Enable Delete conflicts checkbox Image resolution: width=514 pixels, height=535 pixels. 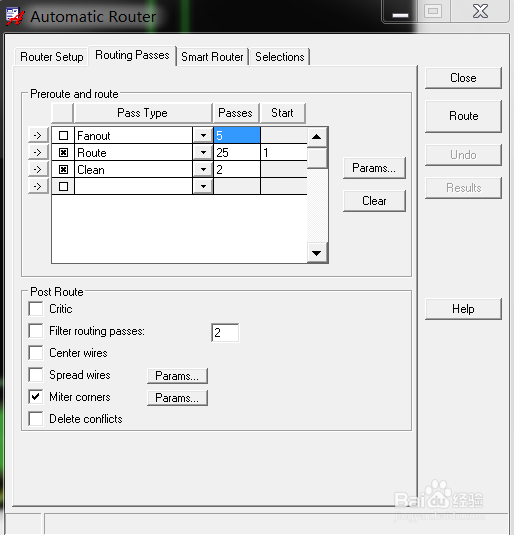pos(36,419)
